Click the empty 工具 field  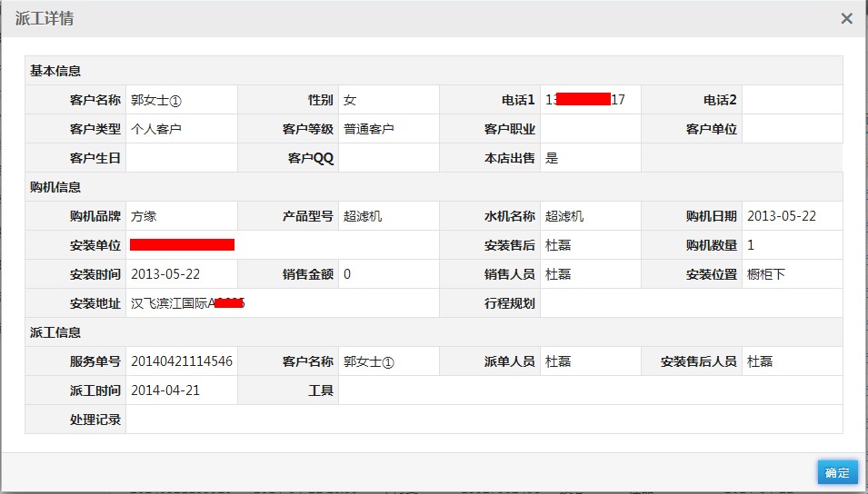(x=590, y=390)
